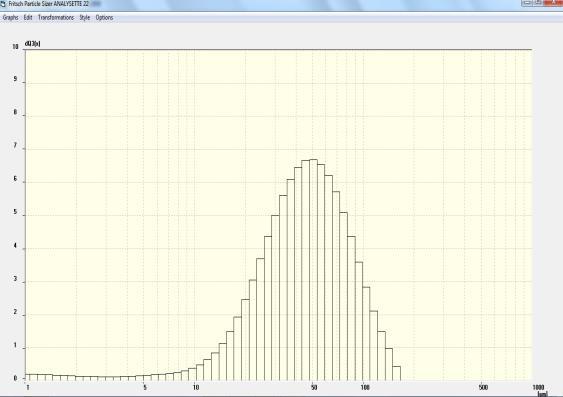This screenshot has height=397, width=563.
Task: Click the window title 'Fritsch Particle Sizer ANALYSETTE 22'
Action: (49, 4)
